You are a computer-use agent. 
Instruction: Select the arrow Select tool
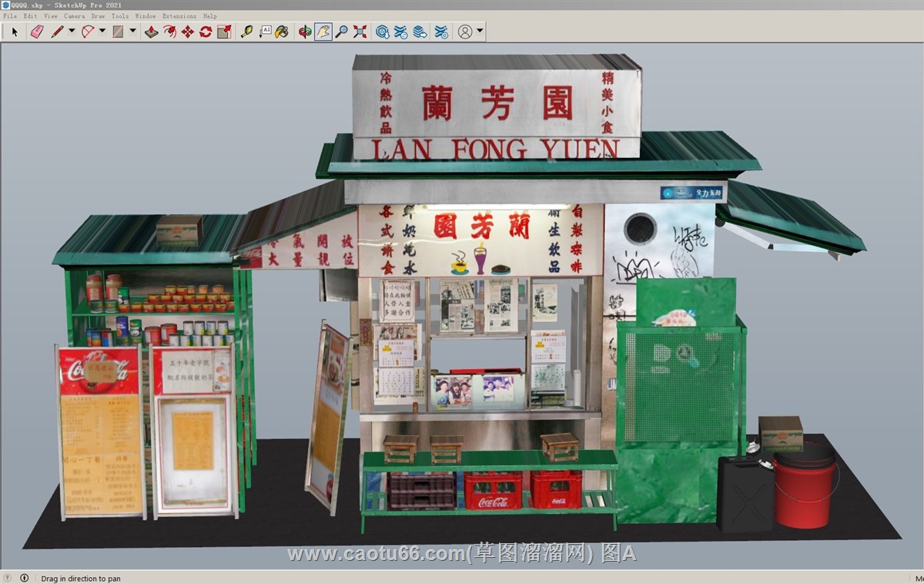15,32
